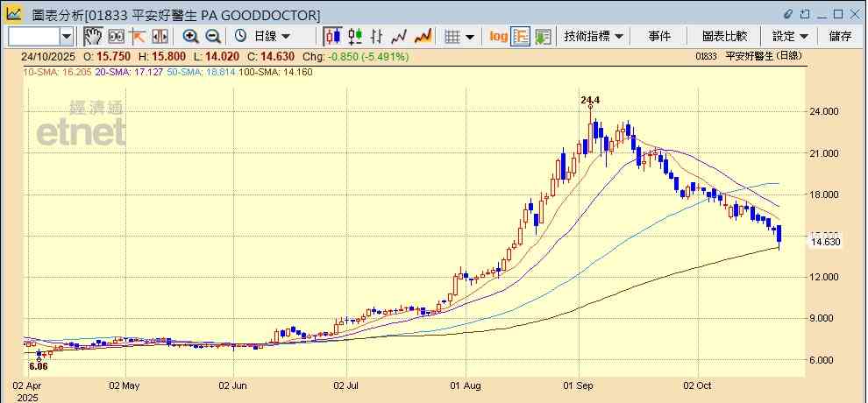Screen dimensions: 868x403
Task: Switch to the area chart type
Action: [x=423, y=36]
